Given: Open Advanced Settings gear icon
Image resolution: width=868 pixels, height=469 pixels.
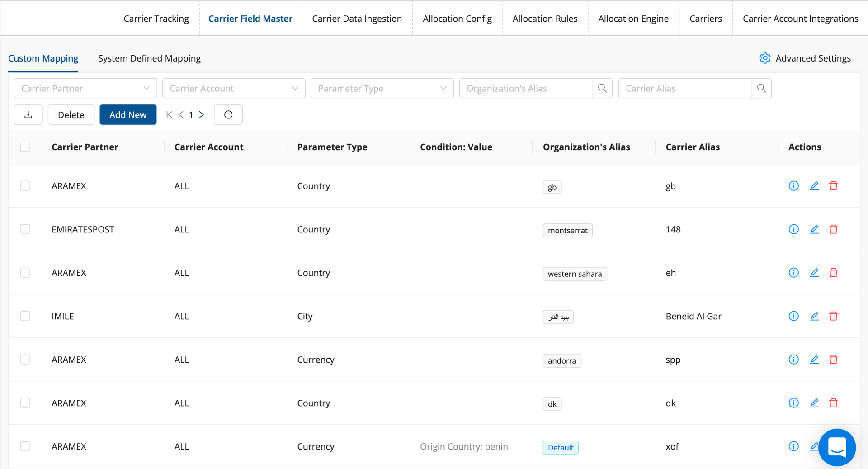Looking at the screenshot, I should coord(765,58).
